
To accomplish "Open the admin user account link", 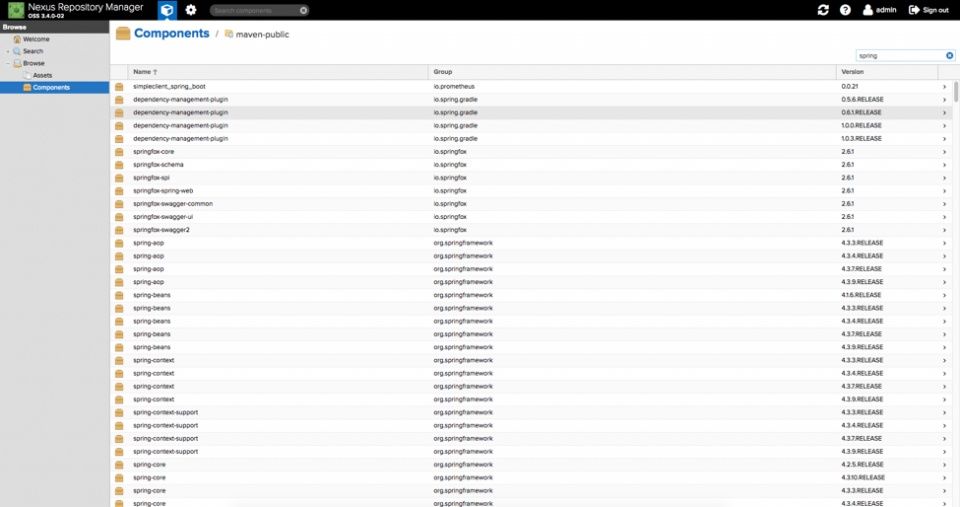I will [x=879, y=10].
